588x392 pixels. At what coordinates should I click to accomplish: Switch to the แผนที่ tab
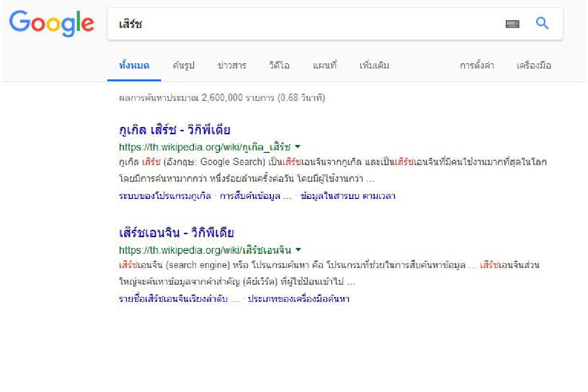[324, 65]
